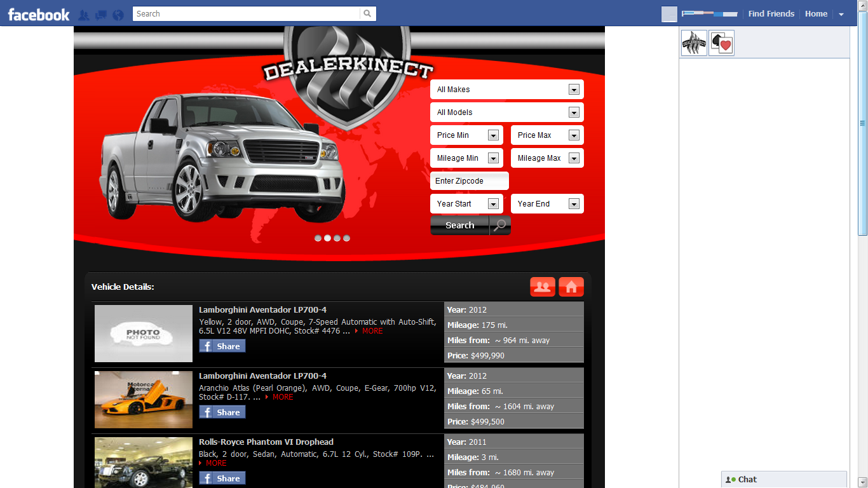This screenshot has width=868, height=488.
Task: Select the second carousel slide dot
Action: point(327,238)
